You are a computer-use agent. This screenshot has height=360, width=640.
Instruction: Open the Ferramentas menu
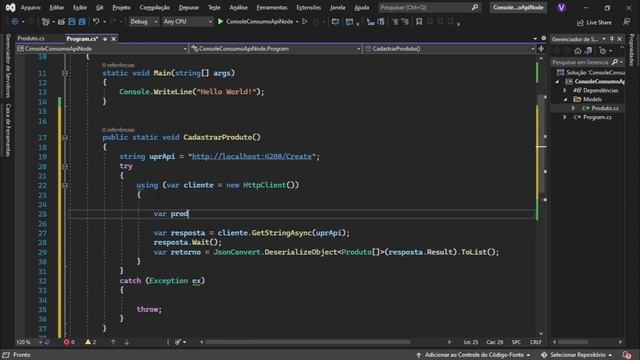(272, 7)
